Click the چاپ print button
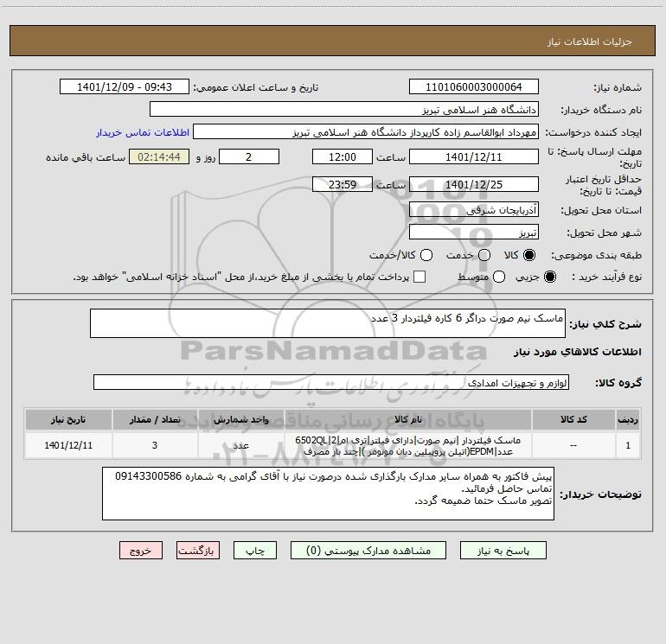This screenshot has width=666, height=644. click(255, 551)
